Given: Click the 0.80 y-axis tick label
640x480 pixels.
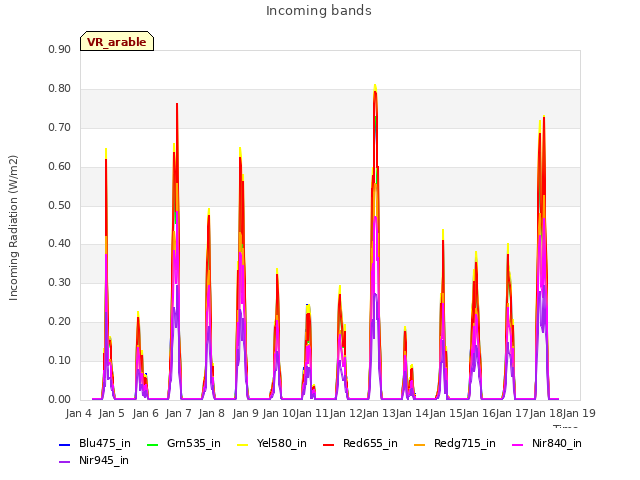Looking at the screenshot, I should click(x=60, y=89).
